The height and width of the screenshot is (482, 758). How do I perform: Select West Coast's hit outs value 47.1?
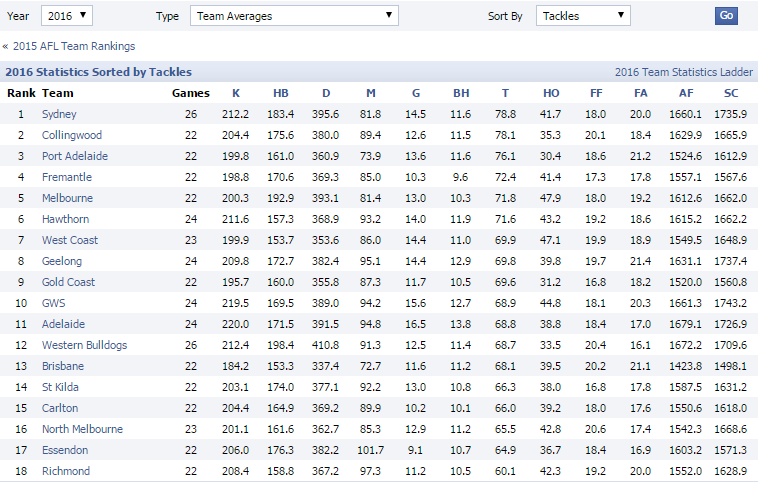coord(550,240)
